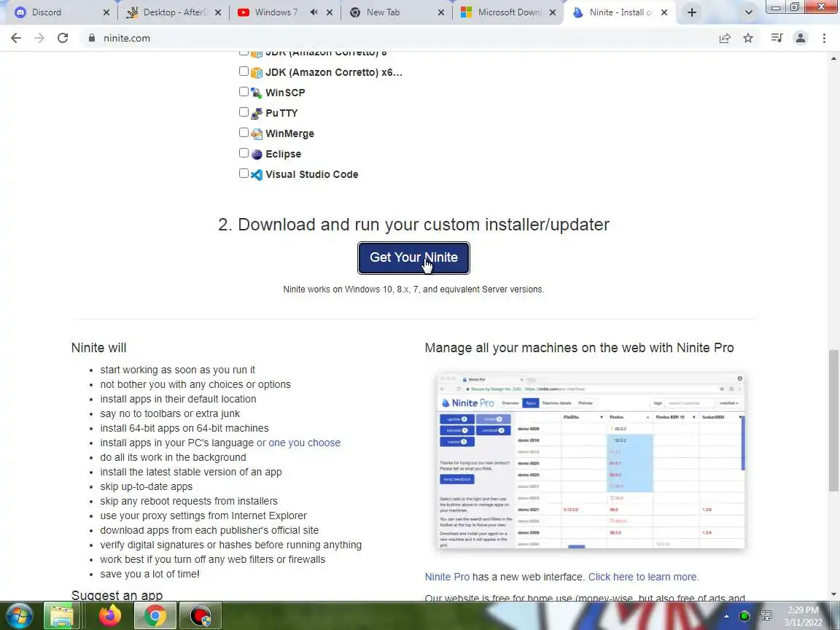Open the recording app taskbar icon

click(x=200, y=616)
